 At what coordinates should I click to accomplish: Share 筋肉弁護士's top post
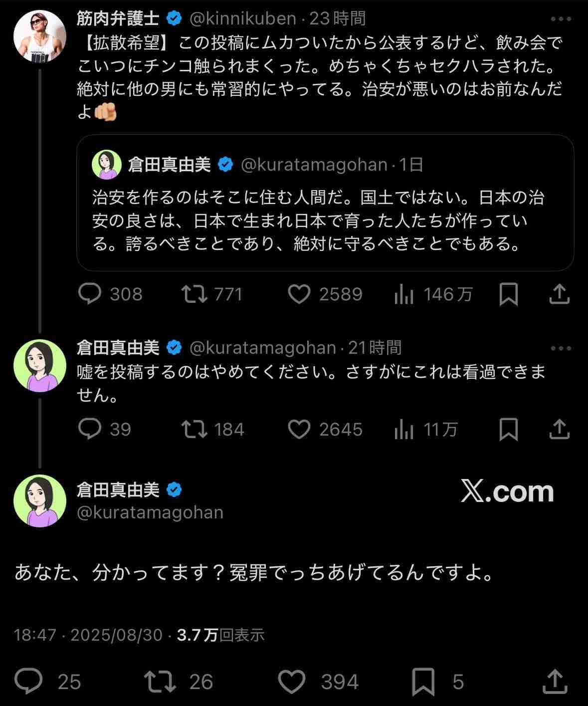[559, 294]
